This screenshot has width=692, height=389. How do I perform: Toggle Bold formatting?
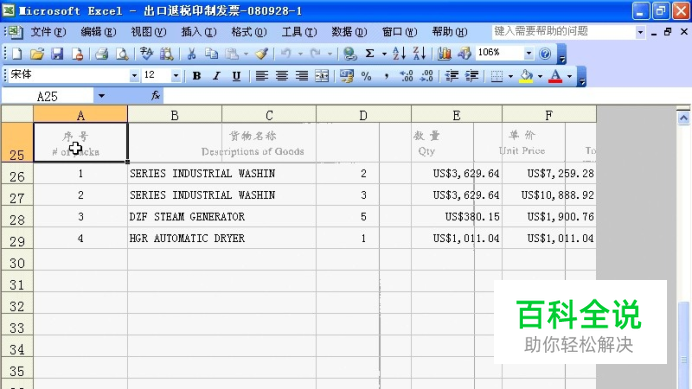coord(197,76)
